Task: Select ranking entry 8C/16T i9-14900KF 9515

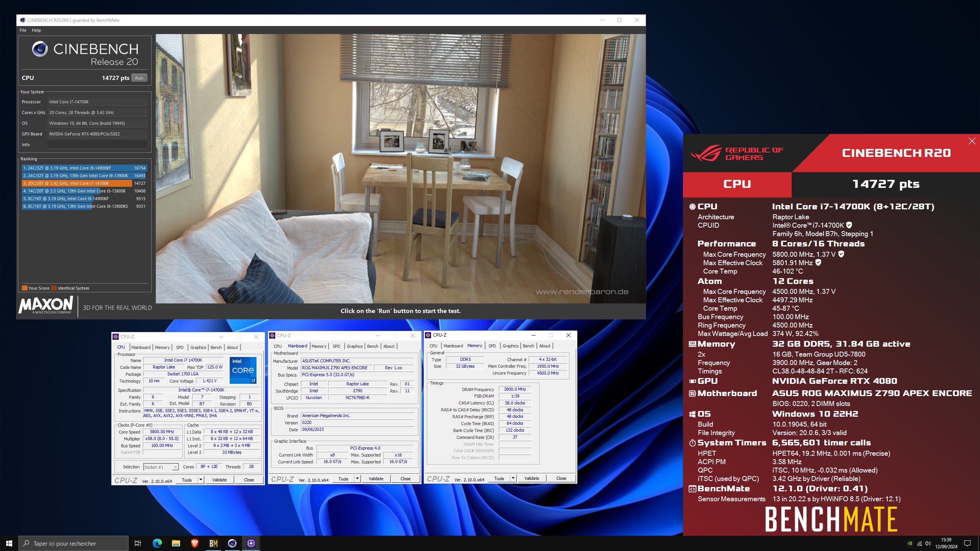Action: (84, 199)
